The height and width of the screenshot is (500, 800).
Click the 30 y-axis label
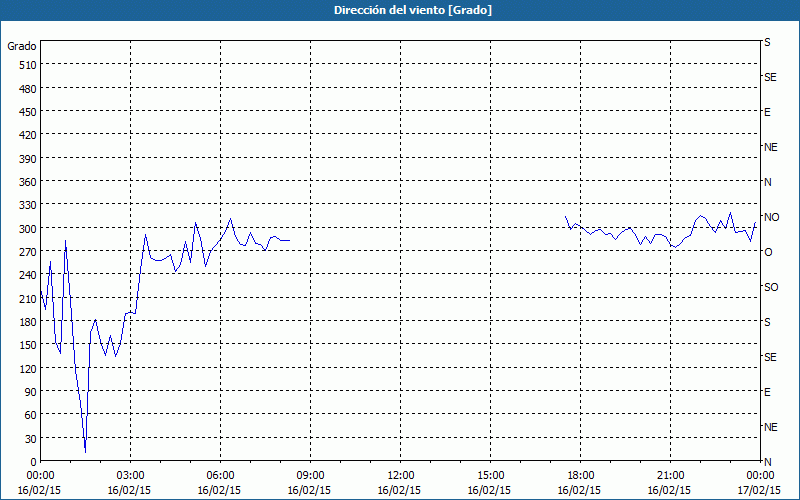pos(31,439)
